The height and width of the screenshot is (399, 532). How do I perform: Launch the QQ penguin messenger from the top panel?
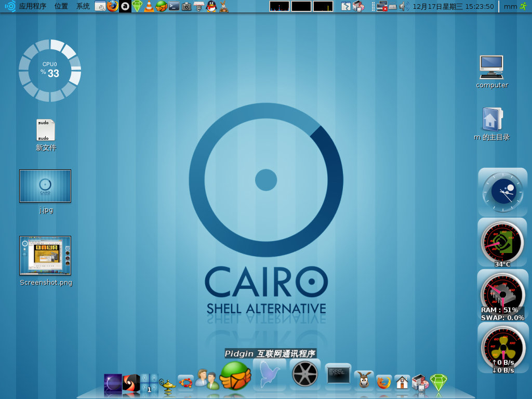coord(211,6)
